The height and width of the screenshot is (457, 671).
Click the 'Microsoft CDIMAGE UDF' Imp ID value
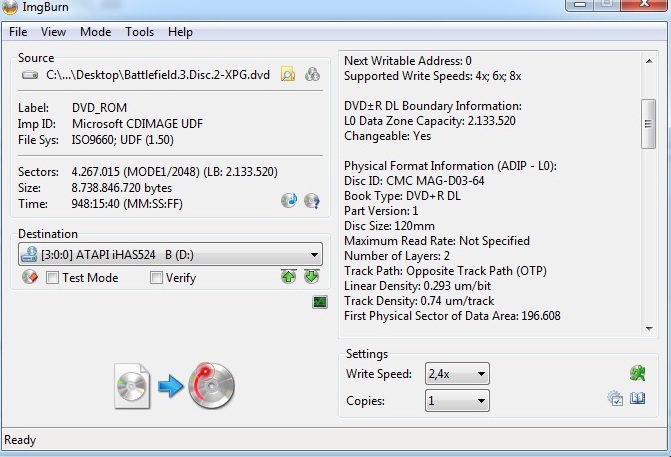pyautogui.click(x=137, y=124)
